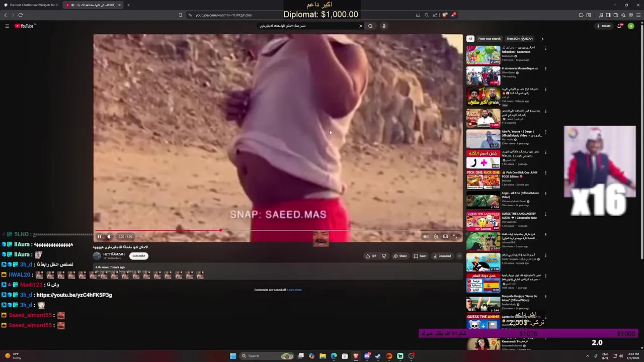Image resolution: width=644 pixels, height=362 pixels.
Task: Open the Robonbon Spacetoon video thumbnail
Action: click(x=483, y=55)
